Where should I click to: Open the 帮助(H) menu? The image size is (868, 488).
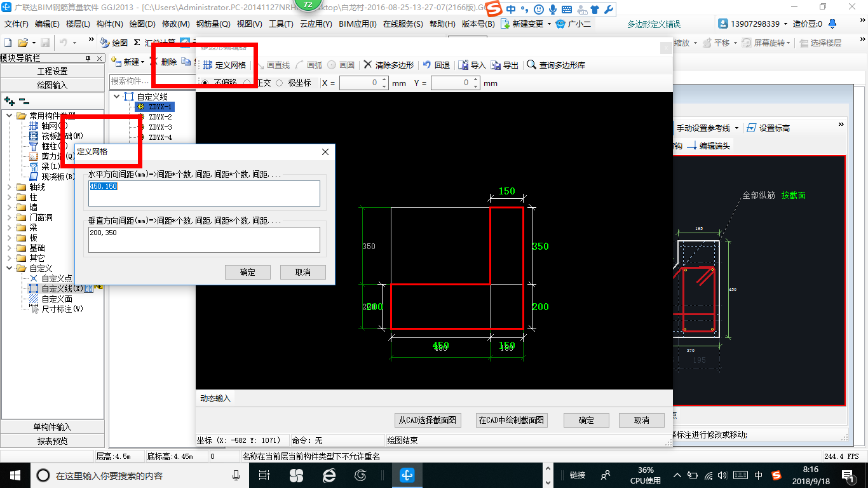point(442,24)
